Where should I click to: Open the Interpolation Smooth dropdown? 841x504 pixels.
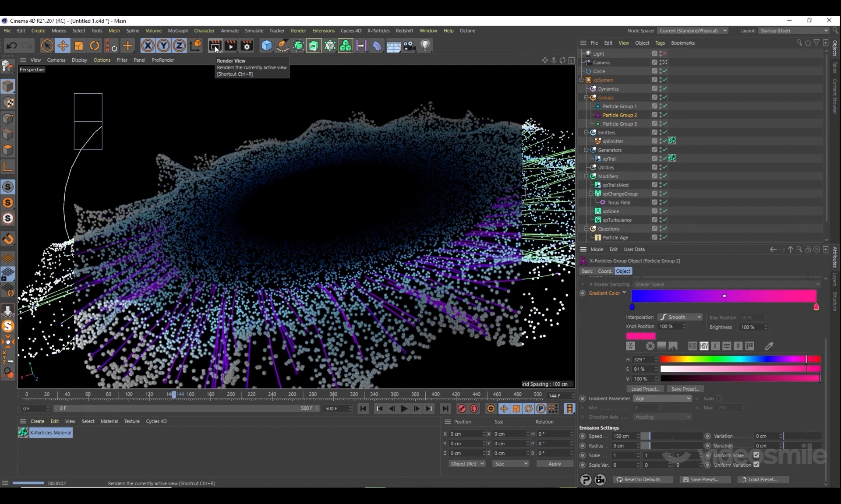coord(680,317)
